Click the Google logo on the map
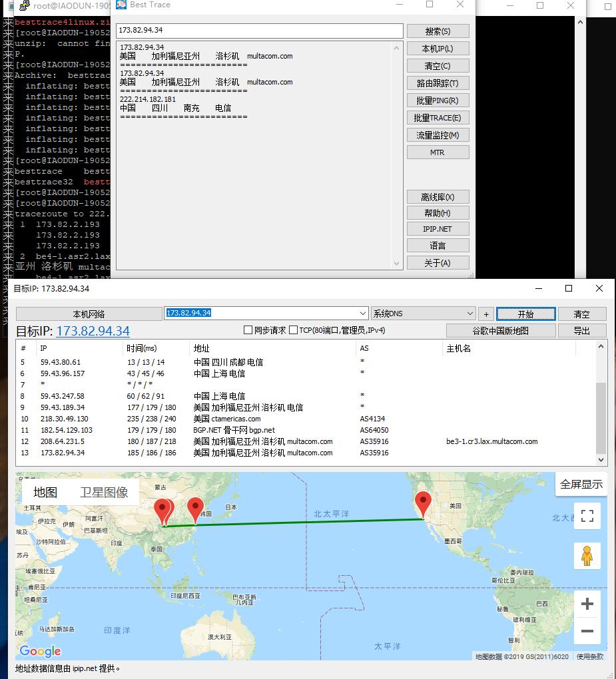Image resolution: width=616 pixels, height=679 pixels. tap(40, 651)
